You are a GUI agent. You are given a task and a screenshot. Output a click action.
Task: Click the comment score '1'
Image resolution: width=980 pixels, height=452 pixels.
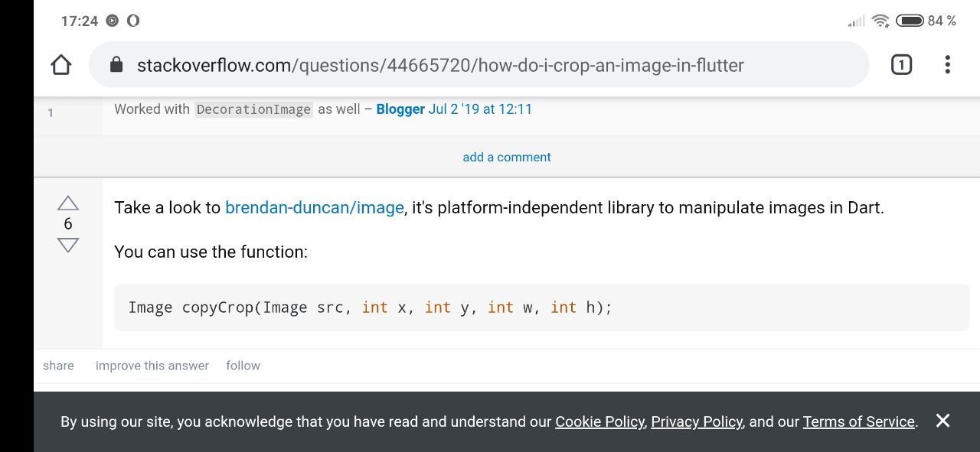51,112
